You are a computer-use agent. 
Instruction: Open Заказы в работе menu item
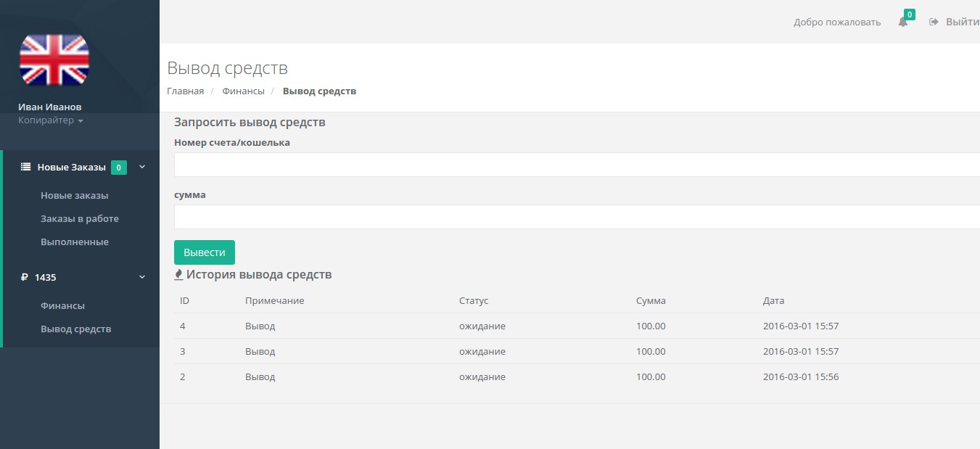[x=79, y=219]
